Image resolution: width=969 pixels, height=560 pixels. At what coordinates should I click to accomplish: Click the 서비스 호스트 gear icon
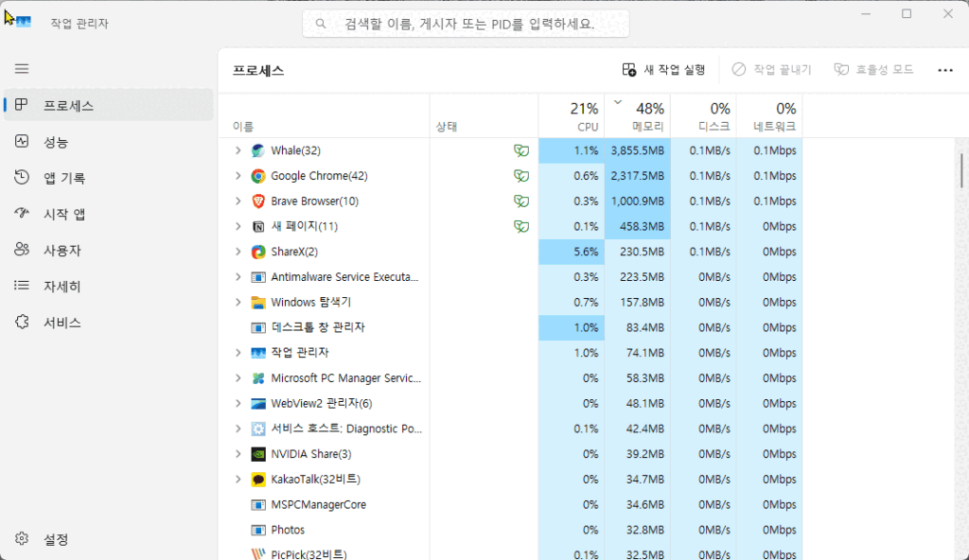coord(258,429)
